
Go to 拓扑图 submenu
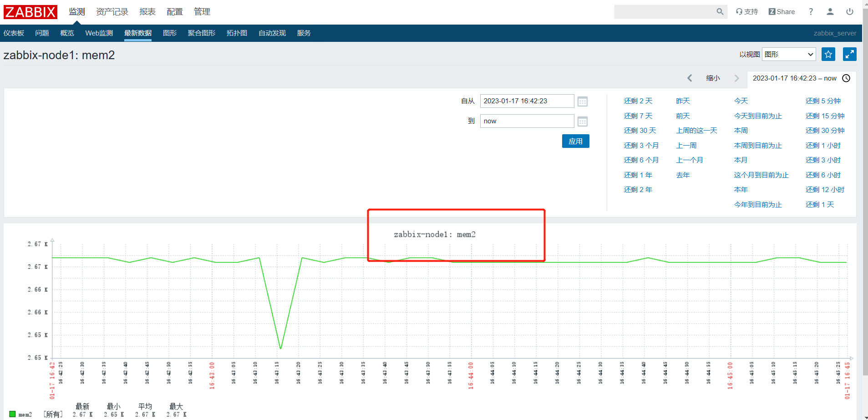(x=237, y=33)
